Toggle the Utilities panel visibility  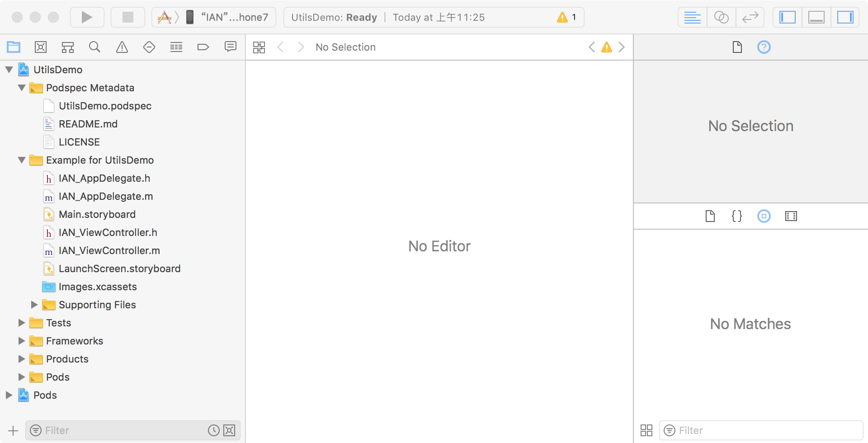(x=845, y=17)
